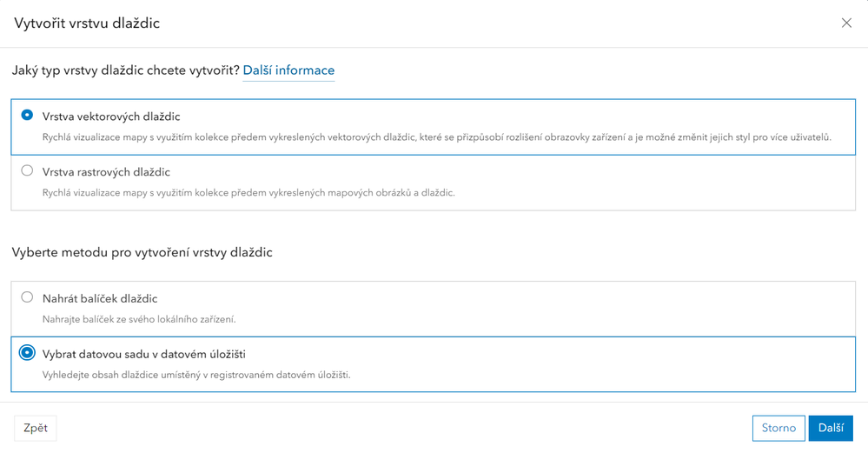The width and height of the screenshot is (868, 453).
Task: Click the vector tile layer description text
Action: (436, 137)
